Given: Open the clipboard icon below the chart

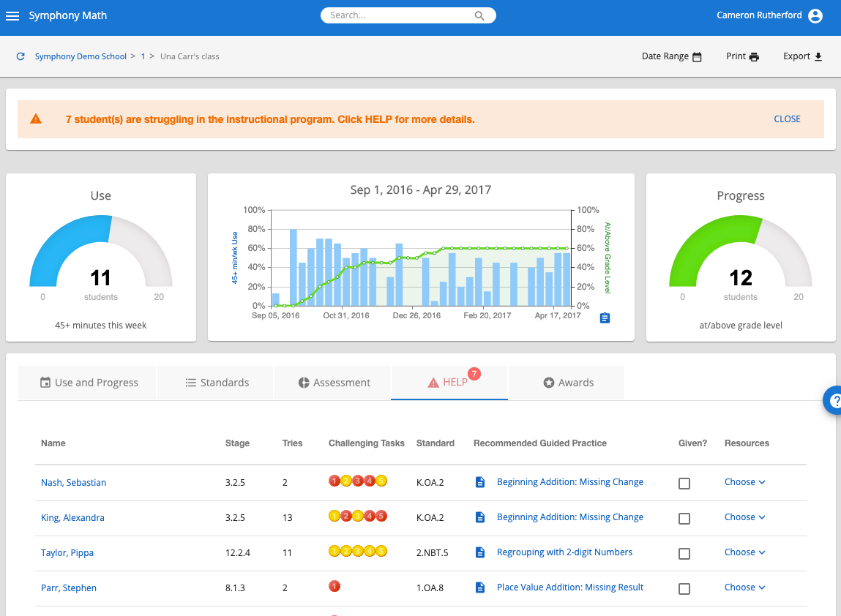Looking at the screenshot, I should [605, 318].
